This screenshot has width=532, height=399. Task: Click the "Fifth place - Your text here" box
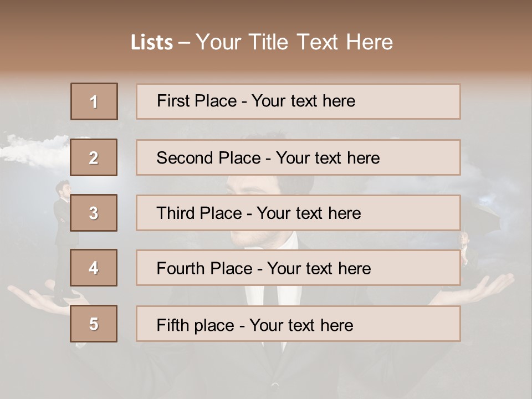tap(298, 324)
